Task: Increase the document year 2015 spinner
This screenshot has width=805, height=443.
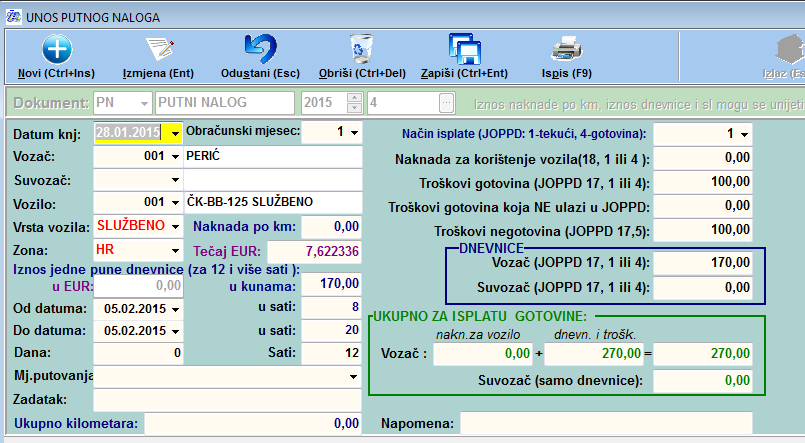Action: [354, 98]
